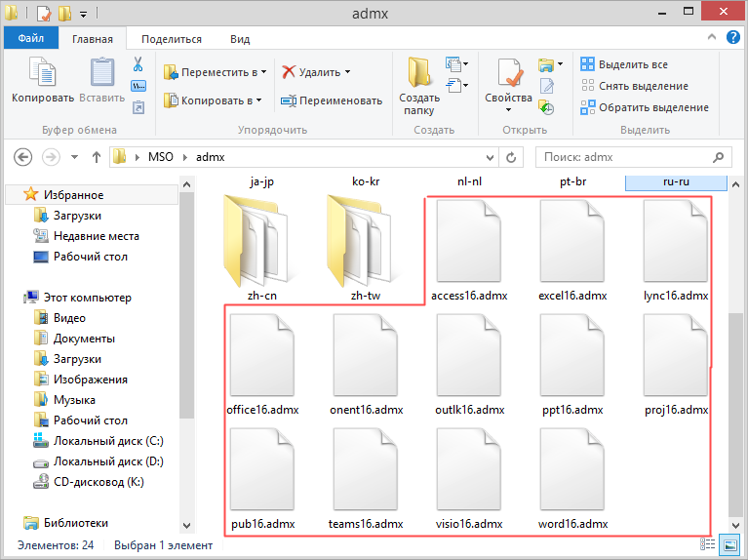Click the History icon in Открыть group
Viewport: 748px width, 560px height.
(x=546, y=107)
